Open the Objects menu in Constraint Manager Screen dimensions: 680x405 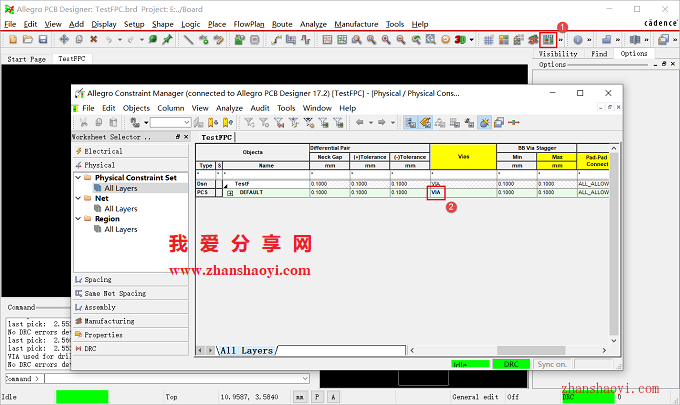tap(136, 108)
